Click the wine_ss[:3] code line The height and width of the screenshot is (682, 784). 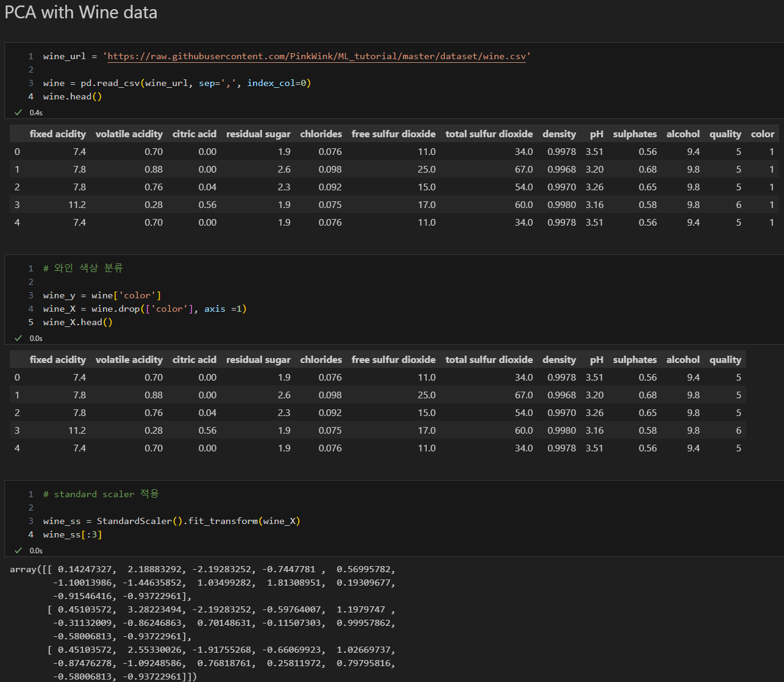(73, 534)
